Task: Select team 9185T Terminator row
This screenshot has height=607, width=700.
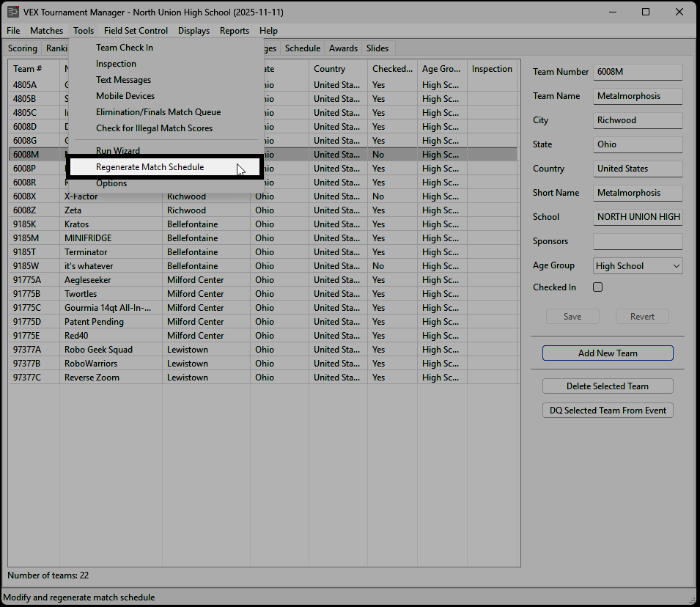Action: [263, 252]
